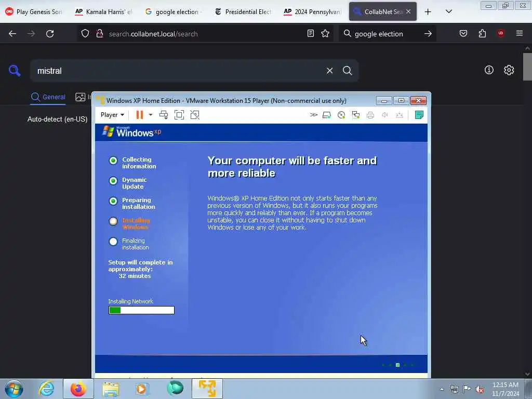Send Ctrl+Alt+Del to the virtual machine
Viewport: 532px width, 399px height.
click(164, 115)
